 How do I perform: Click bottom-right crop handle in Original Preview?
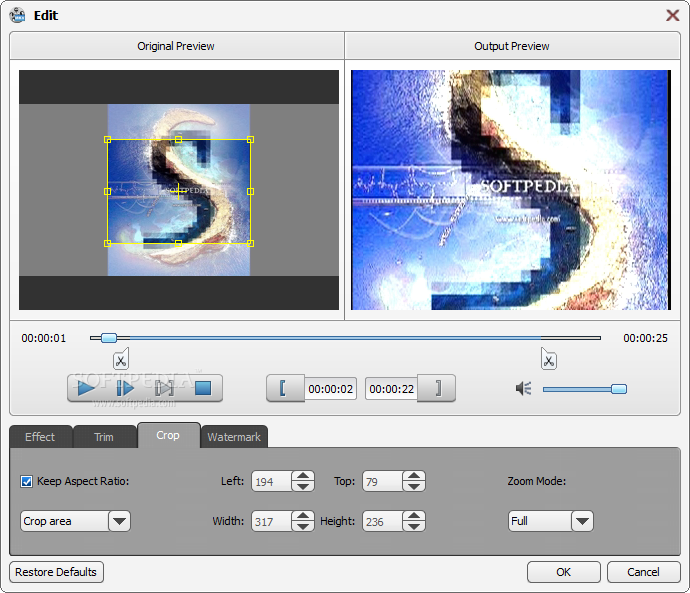pos(250,243)
